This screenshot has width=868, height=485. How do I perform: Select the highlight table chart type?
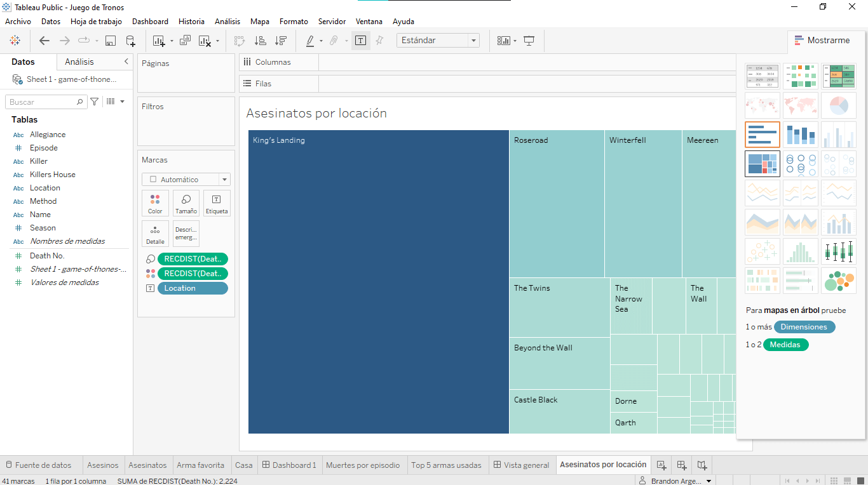pos(839,76)
